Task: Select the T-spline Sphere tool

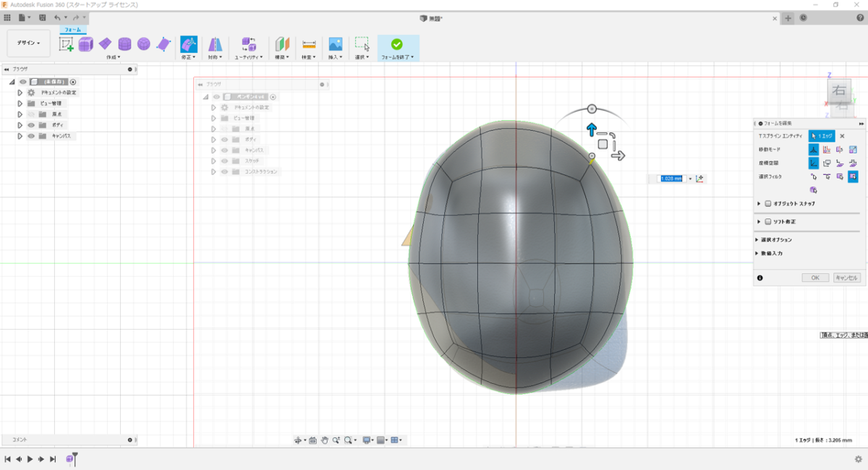Action: pos(143,44)
